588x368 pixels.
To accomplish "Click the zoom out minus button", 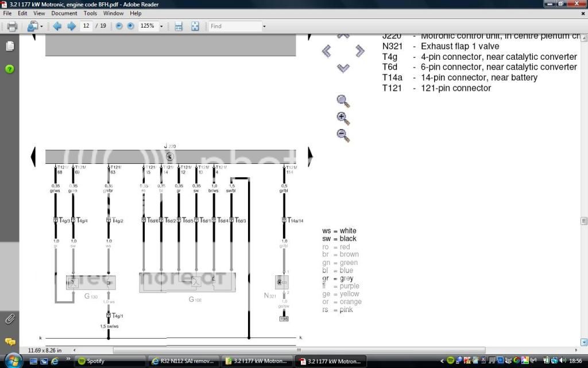I will (x=119, y=26).
